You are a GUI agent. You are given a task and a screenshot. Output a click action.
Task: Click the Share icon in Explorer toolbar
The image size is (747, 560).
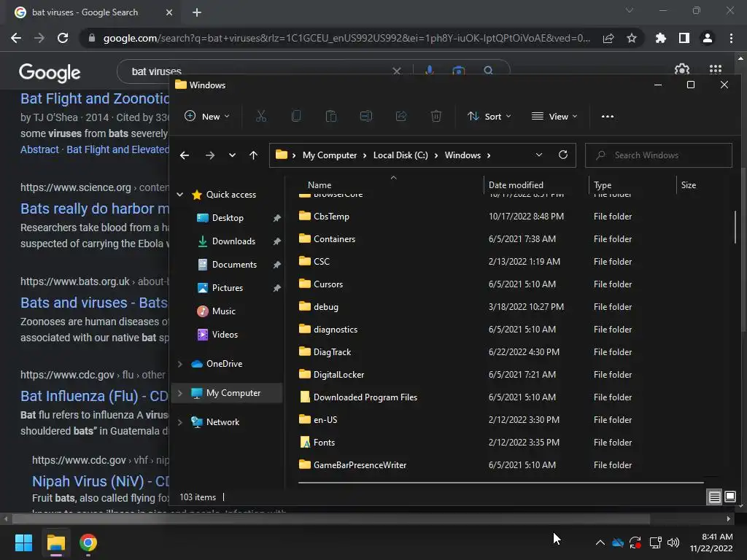pyautogui.click(x=401, y=116)
